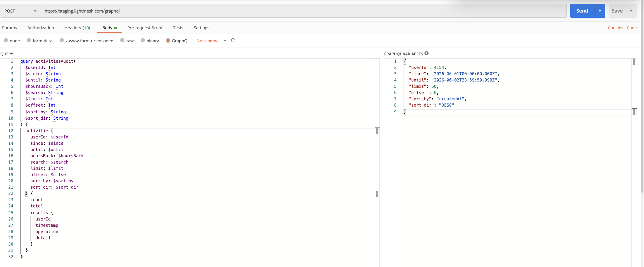This screenshot has width=644, height=267.
Task: Click the 'count' field in query
Action: tap(37, 200)
